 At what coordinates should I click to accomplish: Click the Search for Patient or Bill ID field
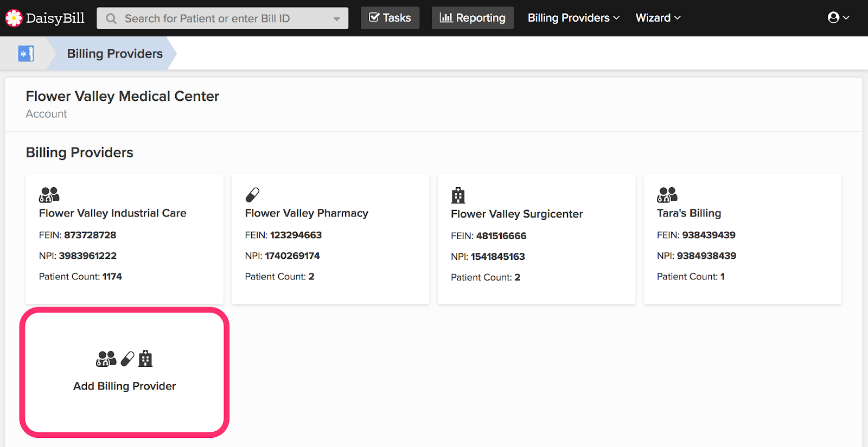(222, 18)
